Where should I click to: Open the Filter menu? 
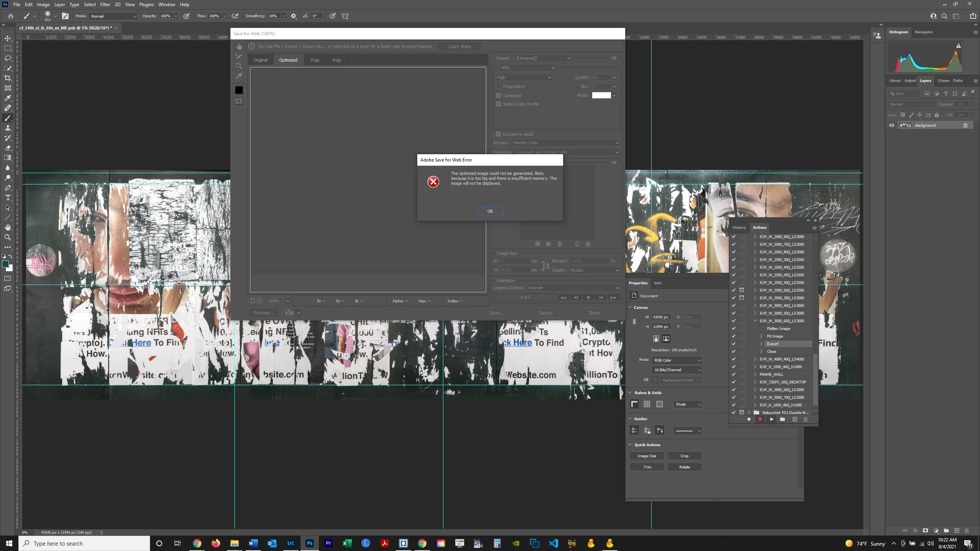coord(105,5)
